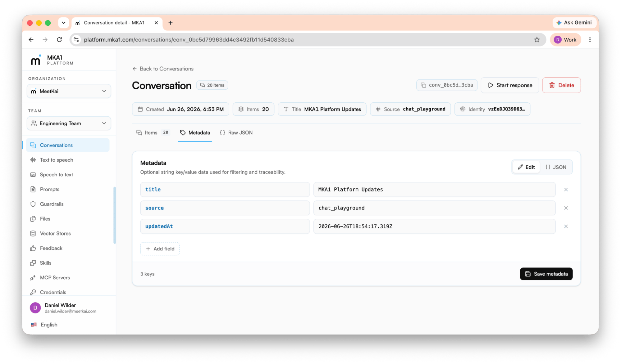The image size is (621, 364).
Task: Click the Created date chip
Action: (180, 109)
